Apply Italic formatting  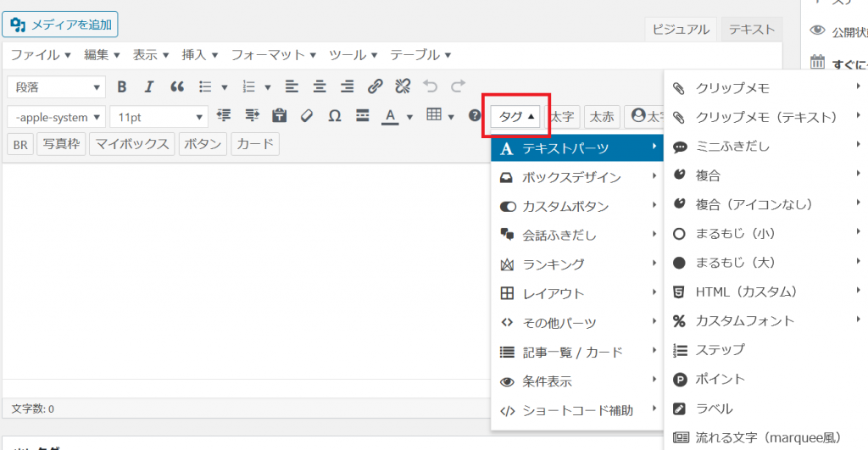(x=149, y=87)
